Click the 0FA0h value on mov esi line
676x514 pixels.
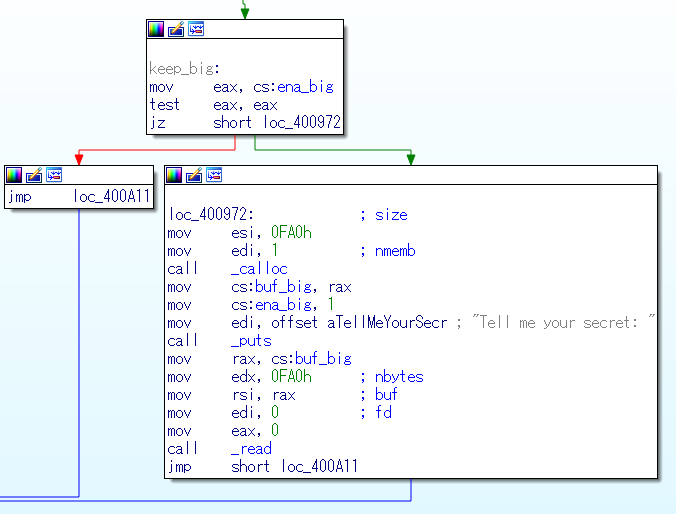pyautogui.click(x=291, y=232)
